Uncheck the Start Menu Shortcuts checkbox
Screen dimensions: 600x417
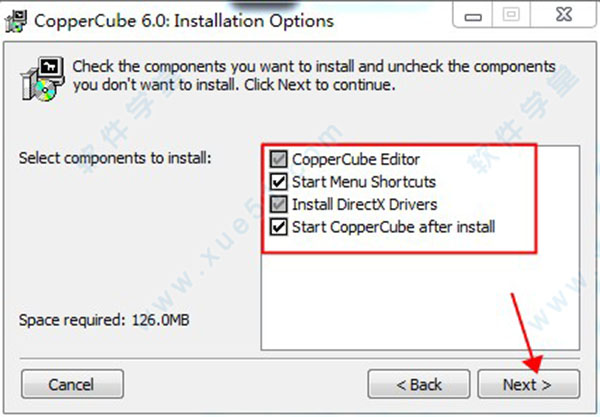(278, 182)
